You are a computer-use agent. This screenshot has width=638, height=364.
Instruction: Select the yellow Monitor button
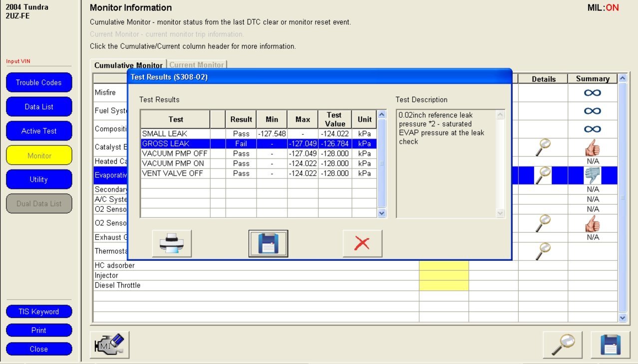[39, 156]
